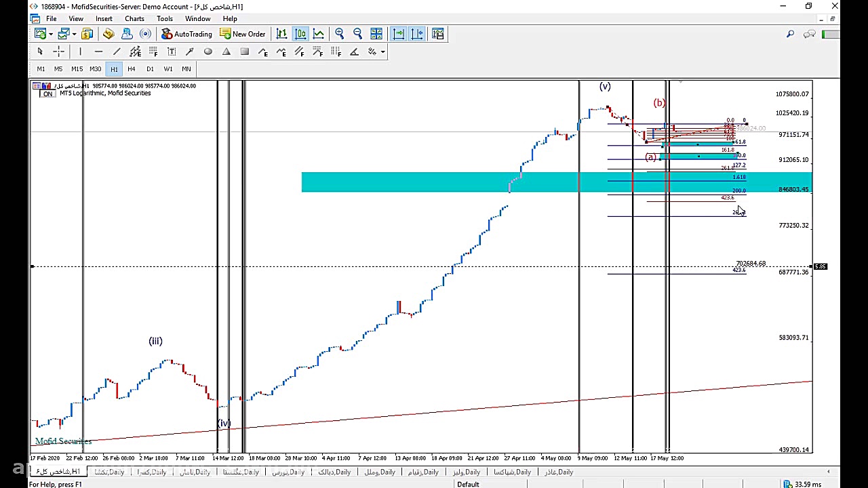Open the chart Profiles toolbar button
868x488 pixels.
pyautogui.click(x=64, y=34)
